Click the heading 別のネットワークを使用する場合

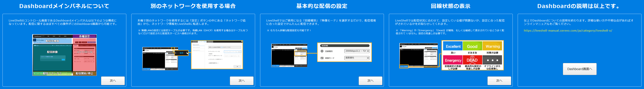193,6
